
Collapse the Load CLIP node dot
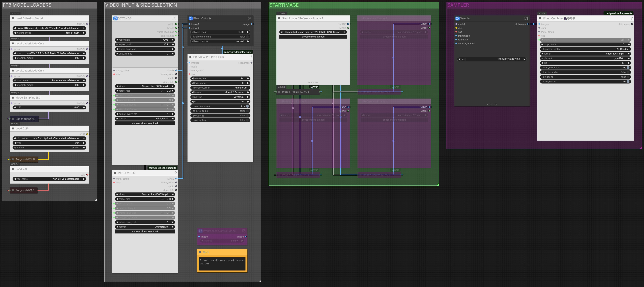coord(13,129)
